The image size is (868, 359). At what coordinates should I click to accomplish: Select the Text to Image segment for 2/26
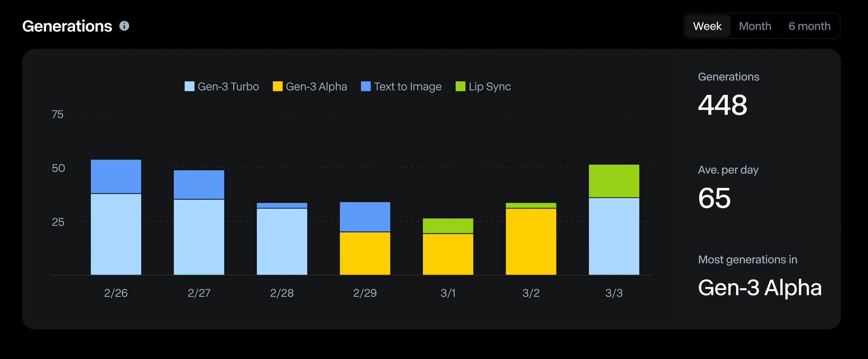click(x=116, y=176)
